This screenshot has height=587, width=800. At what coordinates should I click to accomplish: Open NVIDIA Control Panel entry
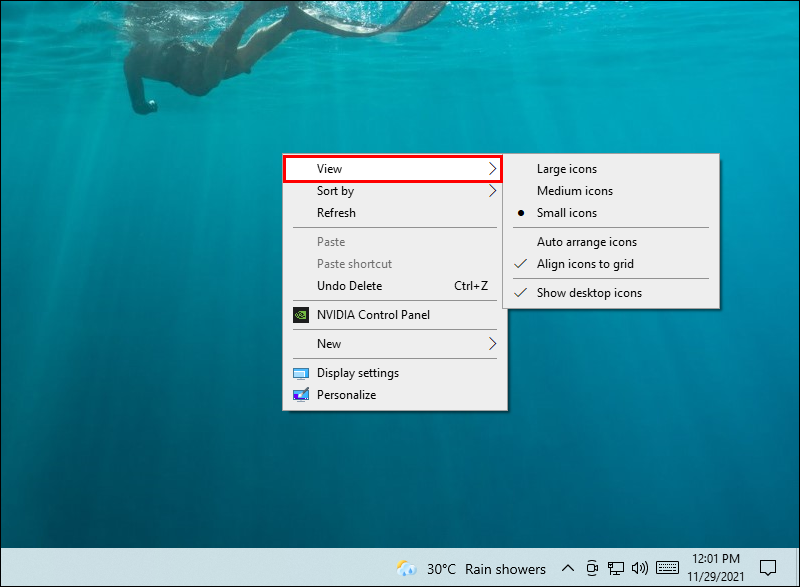[395, 315]
